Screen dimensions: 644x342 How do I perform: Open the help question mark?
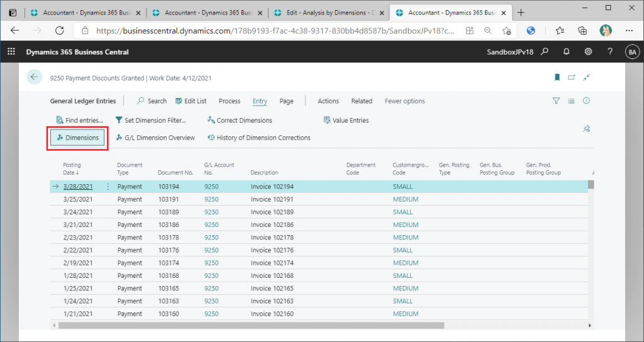coord(610,52)
